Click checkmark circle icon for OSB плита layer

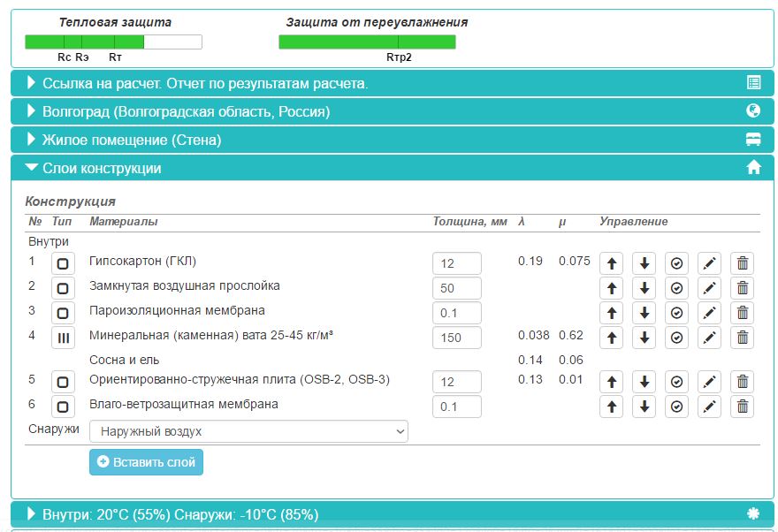click(677, 382)
